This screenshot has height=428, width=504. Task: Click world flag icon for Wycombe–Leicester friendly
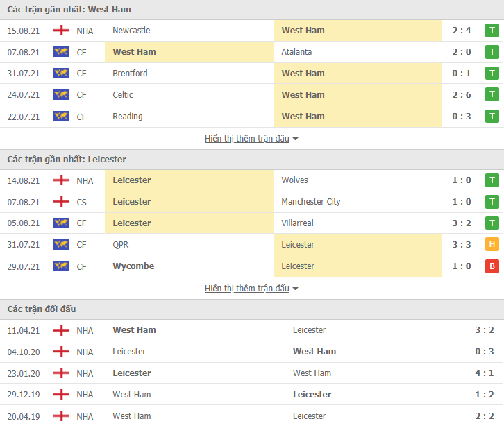pos(61,266)
